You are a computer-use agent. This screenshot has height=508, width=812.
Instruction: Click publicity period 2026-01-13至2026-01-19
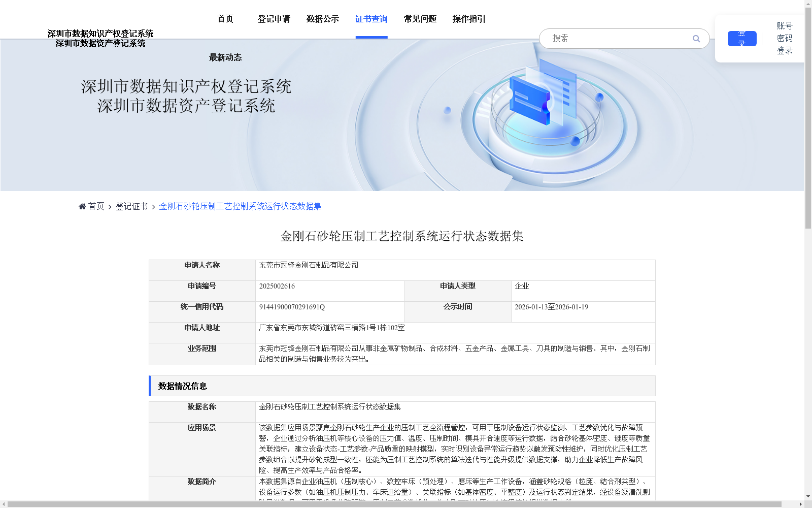tap(551, 307)
